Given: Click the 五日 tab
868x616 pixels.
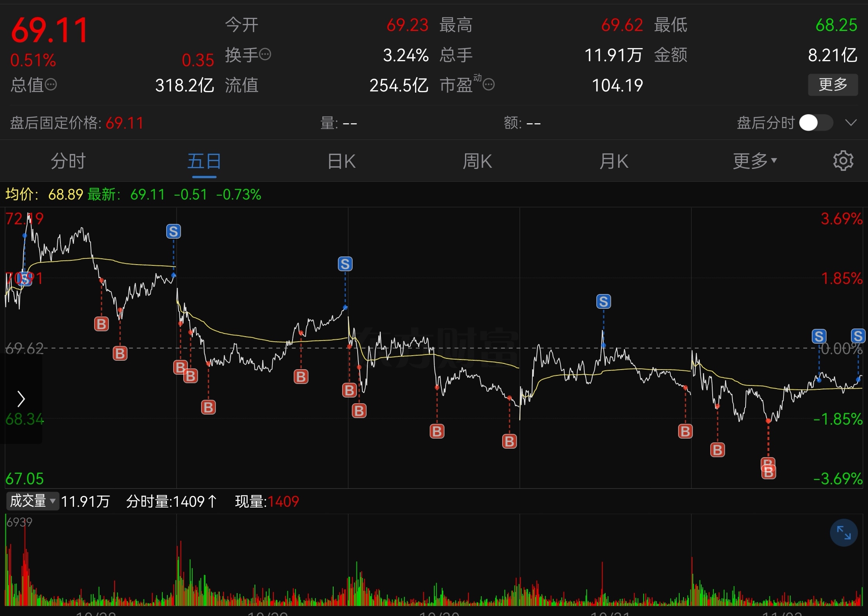Looking at the screenshot, I should 204,161.
